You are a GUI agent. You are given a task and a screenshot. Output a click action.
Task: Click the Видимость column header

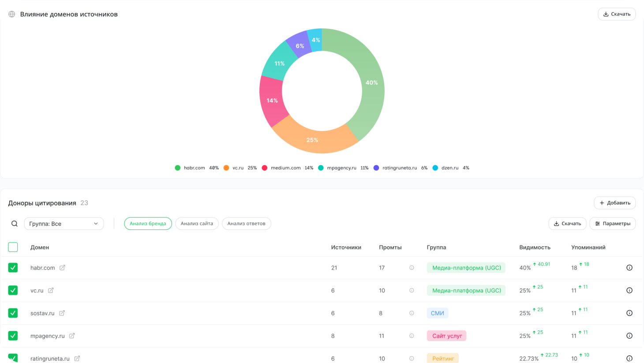tap(535, 248)
